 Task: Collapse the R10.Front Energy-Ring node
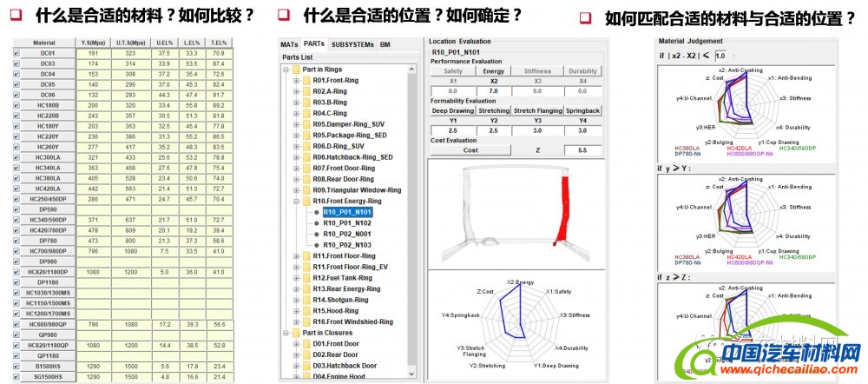pos(296,201)
